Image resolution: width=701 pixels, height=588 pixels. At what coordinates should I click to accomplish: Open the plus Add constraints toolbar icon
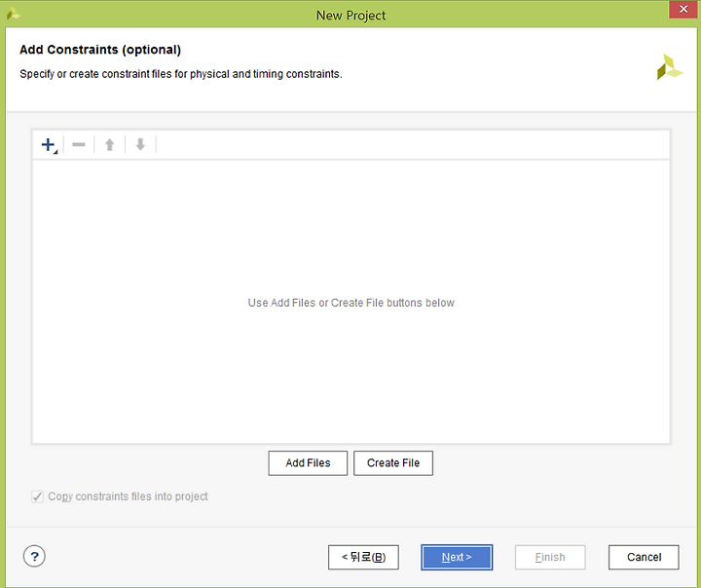click(x=49, y=145)
